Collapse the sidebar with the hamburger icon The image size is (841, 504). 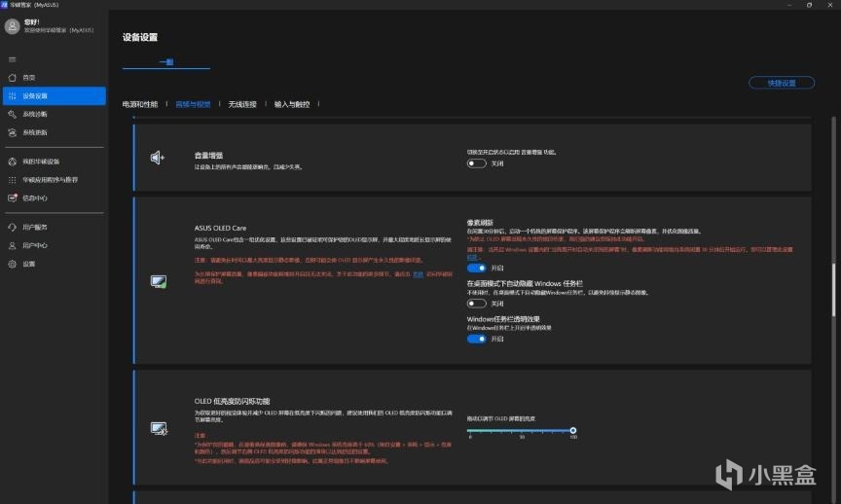tap(13, 59)
